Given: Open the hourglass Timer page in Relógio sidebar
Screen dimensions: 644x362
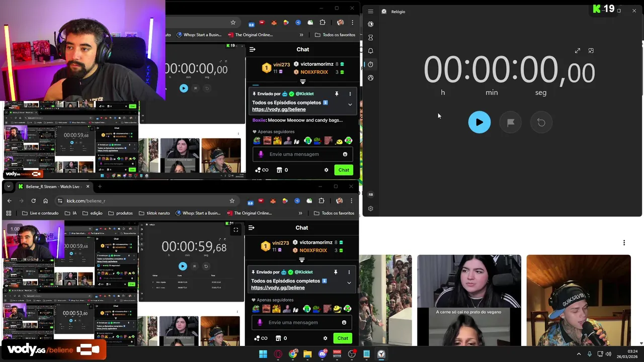Looking at the screenshot, I should coord(371,38).
